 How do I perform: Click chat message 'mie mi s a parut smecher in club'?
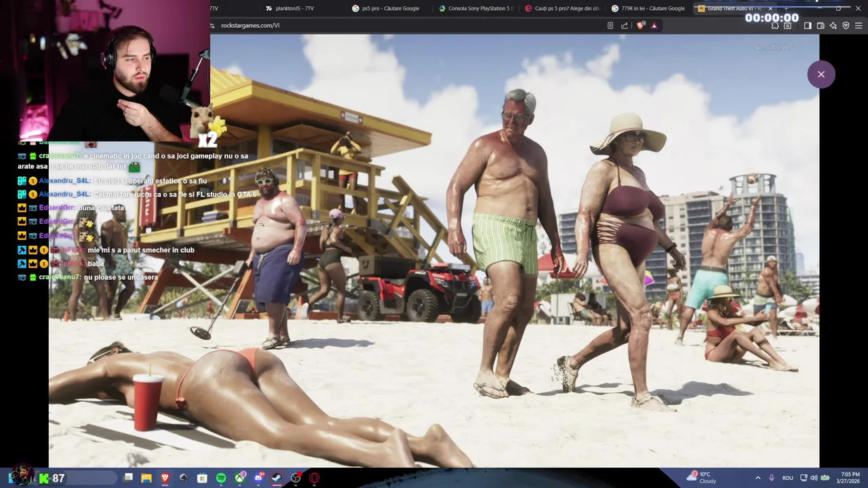coord(141,250)
